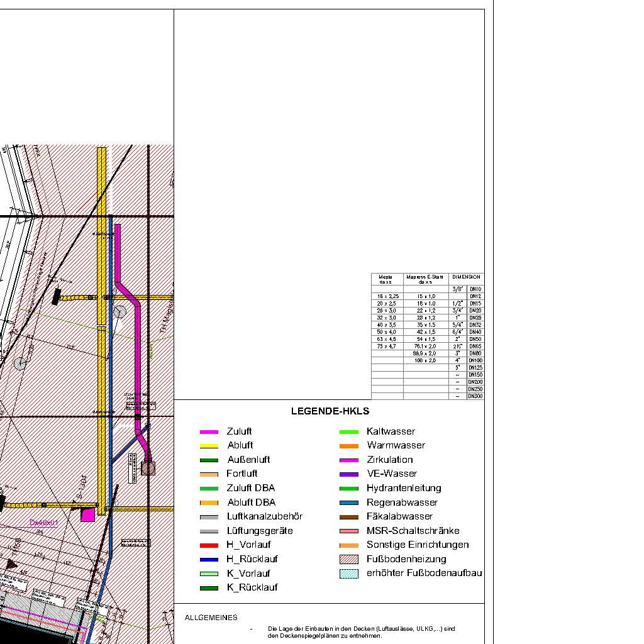
Task: Click the MSR-Schaltschränke legend text
Action: tap(413, 531)
